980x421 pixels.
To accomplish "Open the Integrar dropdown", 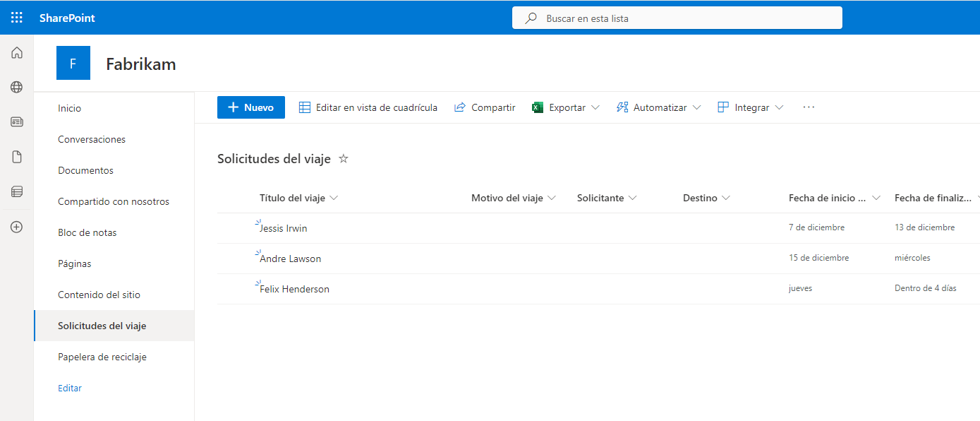I will pos(749,107).
